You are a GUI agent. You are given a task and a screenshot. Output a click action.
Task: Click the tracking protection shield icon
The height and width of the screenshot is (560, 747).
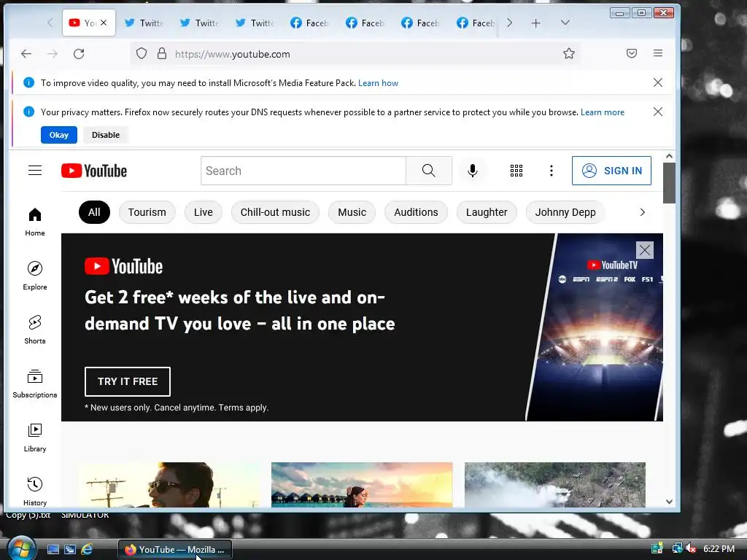pos(141,53)
